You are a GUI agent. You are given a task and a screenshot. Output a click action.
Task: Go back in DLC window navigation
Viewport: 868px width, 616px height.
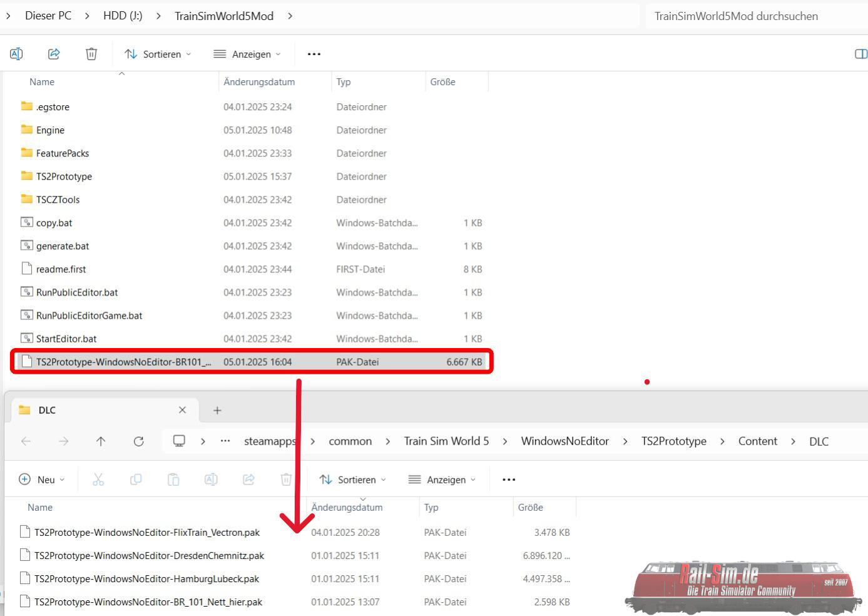click(26, 441)
